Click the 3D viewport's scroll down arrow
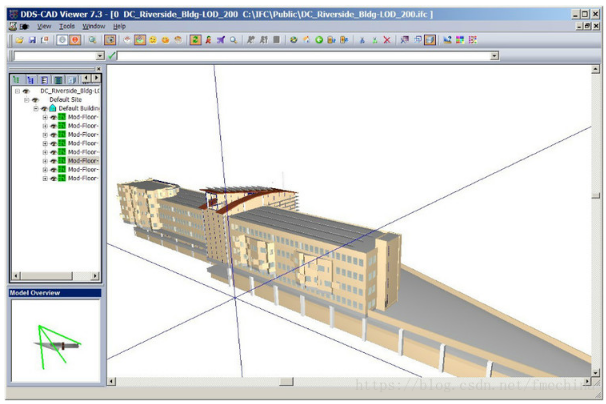This screenshot has width=606, height=404. 596,373
